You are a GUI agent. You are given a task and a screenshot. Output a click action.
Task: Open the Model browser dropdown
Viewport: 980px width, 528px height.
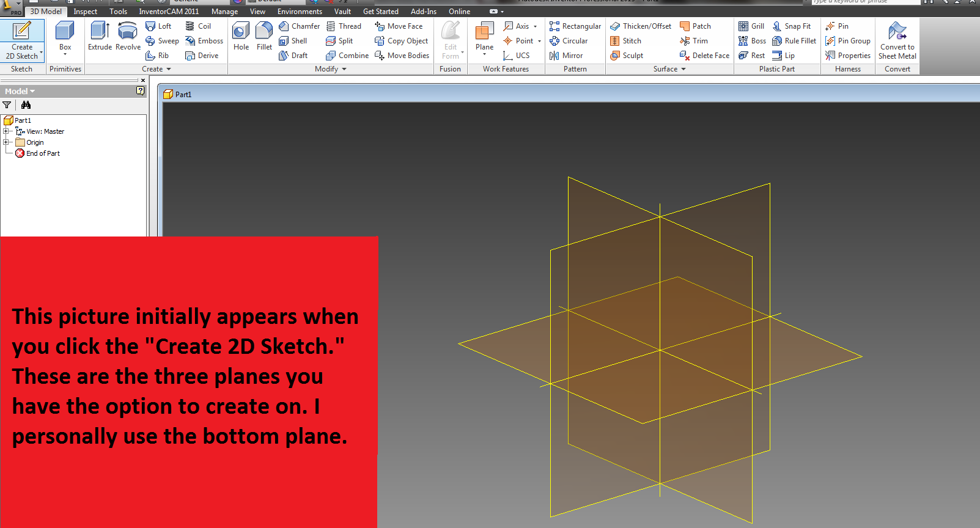tap(20, 91)
